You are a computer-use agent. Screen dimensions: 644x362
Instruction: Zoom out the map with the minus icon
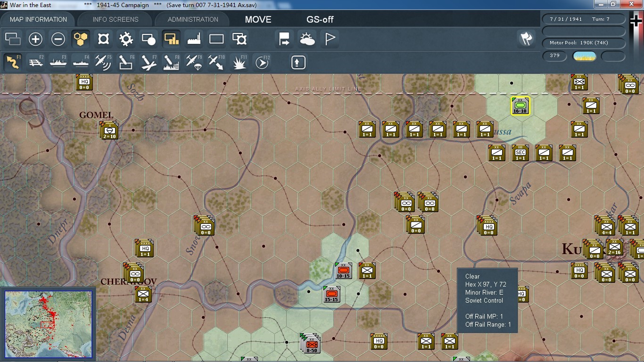point(58,39)
